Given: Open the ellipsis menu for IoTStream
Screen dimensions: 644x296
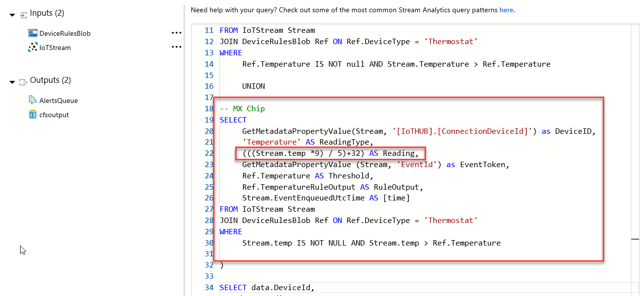Looking at the screenshot, I should 176,47.
